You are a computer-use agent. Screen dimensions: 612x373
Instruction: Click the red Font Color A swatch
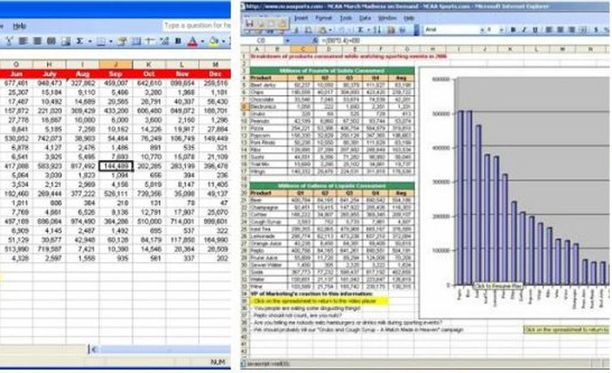[x=192, y=41]
